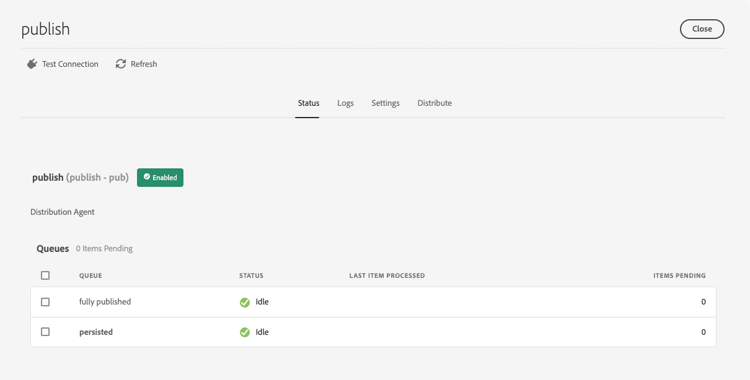Click the checkmark icon in Enabled badge
This screenshot has width=750, height=380.
pos(147,177)
